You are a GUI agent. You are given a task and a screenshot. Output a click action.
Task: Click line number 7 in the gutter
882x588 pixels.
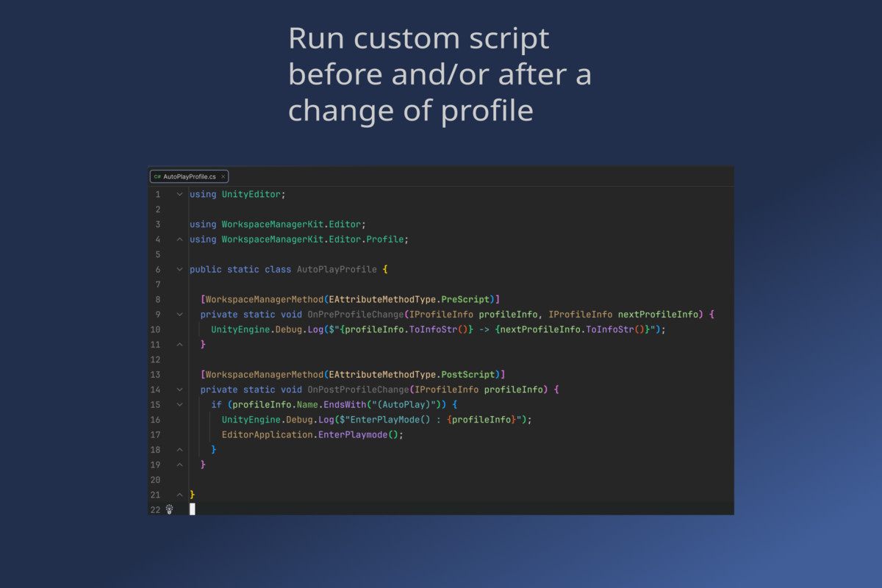(157, 284)
